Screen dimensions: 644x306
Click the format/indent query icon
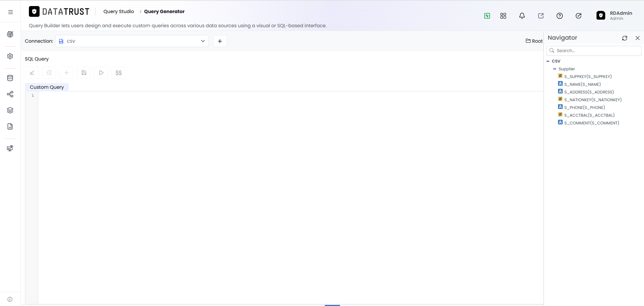[x=49, y=73]
